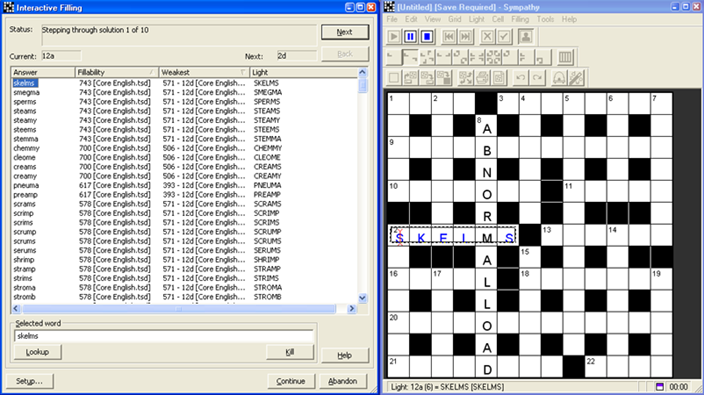Click the print preview page icon

click(x=499, y=78)
